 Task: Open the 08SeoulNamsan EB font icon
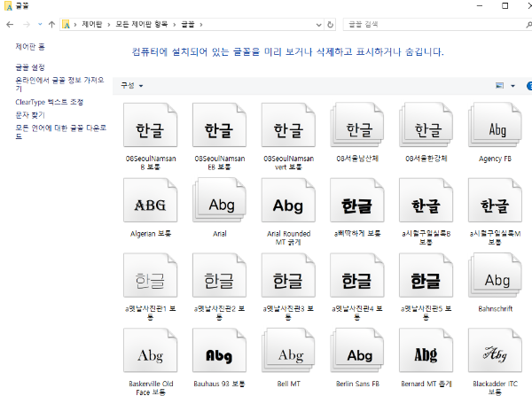pos(219,125)
